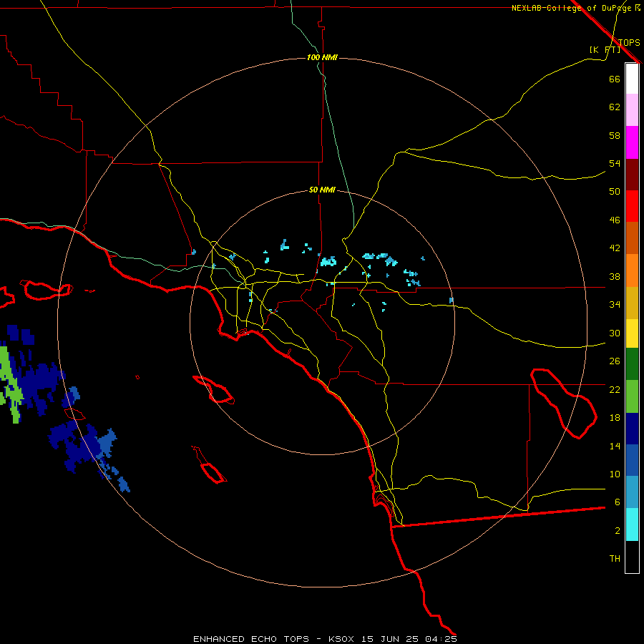The width and height of the screenshot is (644, 644).
Task: Click the white swatch in the legend
Action: (x=632, y=79)
